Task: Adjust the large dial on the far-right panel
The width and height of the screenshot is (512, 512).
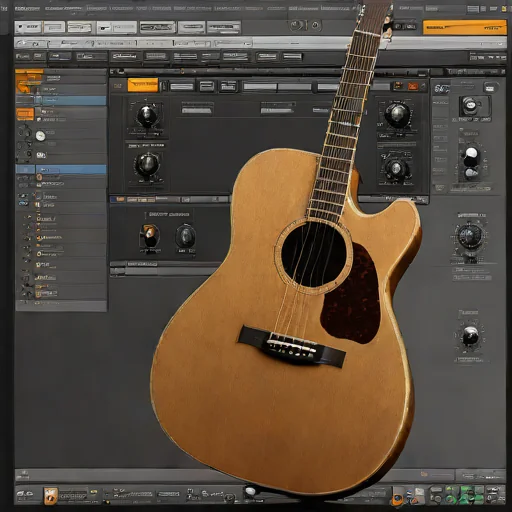Action: 469,236
